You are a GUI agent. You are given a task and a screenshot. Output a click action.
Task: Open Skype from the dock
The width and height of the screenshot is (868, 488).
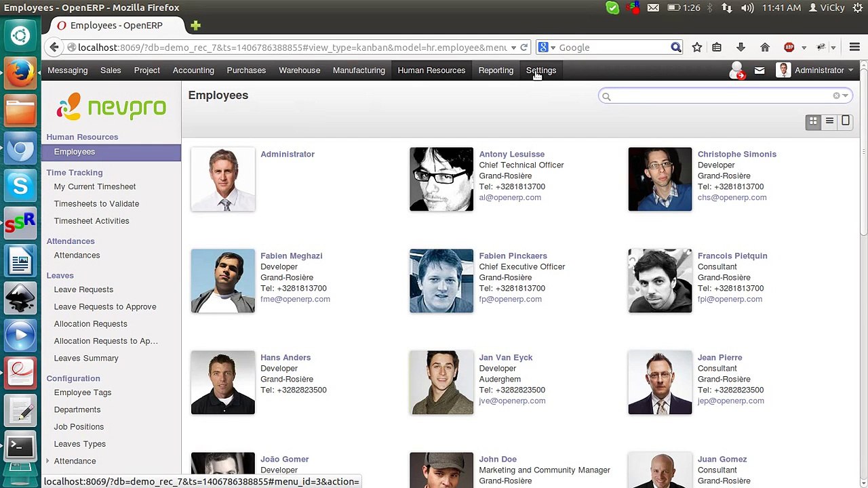click(x=20, y=185)
